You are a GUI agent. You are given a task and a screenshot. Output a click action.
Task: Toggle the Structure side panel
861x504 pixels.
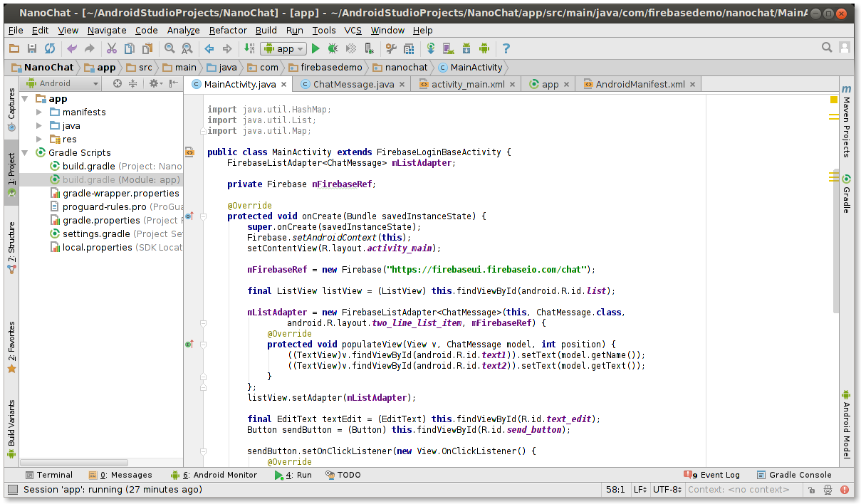pos(11,248)
